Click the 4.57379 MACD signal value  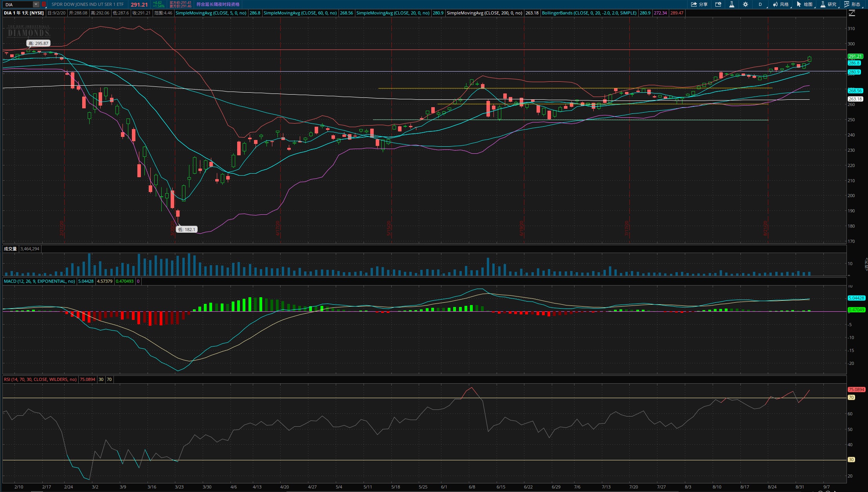[x=104, y=281]
